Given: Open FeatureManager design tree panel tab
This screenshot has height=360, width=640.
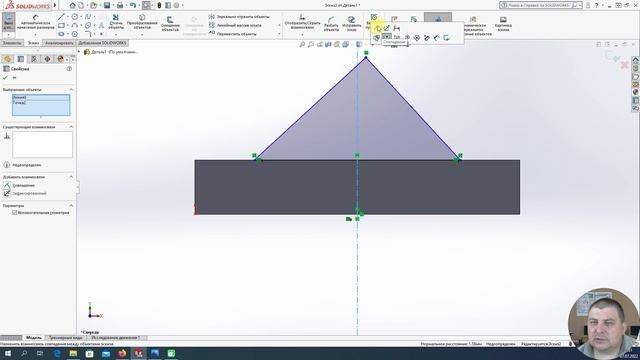Looking at the screenshot, I should point(8,59).
